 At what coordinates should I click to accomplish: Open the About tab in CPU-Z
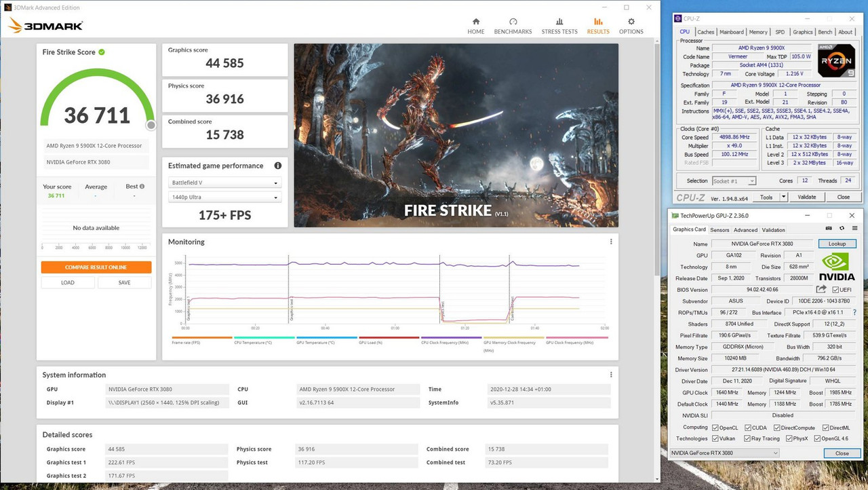click(846, 32)
